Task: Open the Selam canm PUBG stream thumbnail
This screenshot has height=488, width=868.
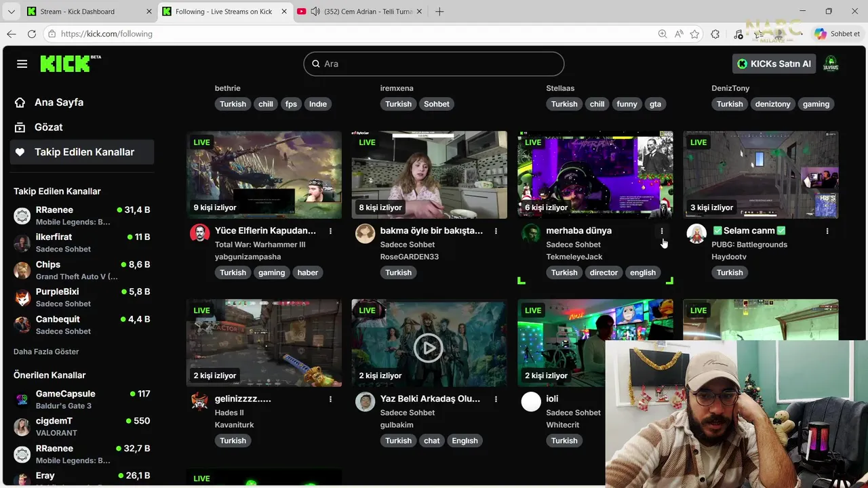Action: click(761, 175)
